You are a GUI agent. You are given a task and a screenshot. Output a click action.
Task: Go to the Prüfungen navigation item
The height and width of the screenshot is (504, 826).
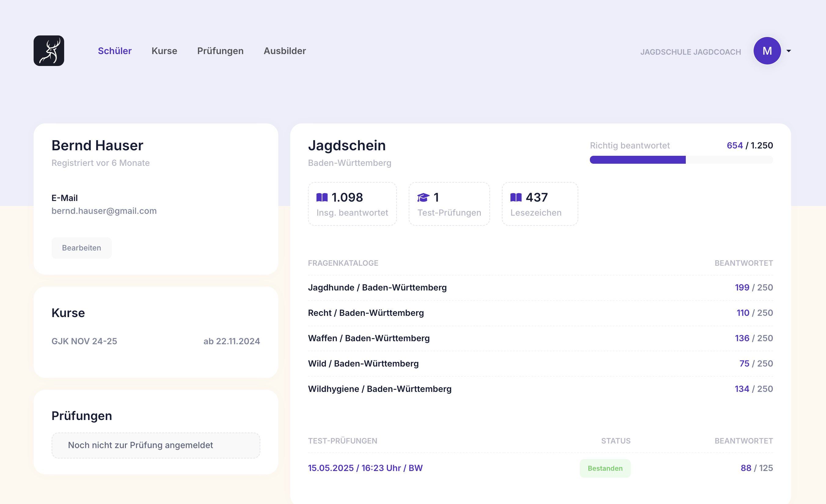220,51
